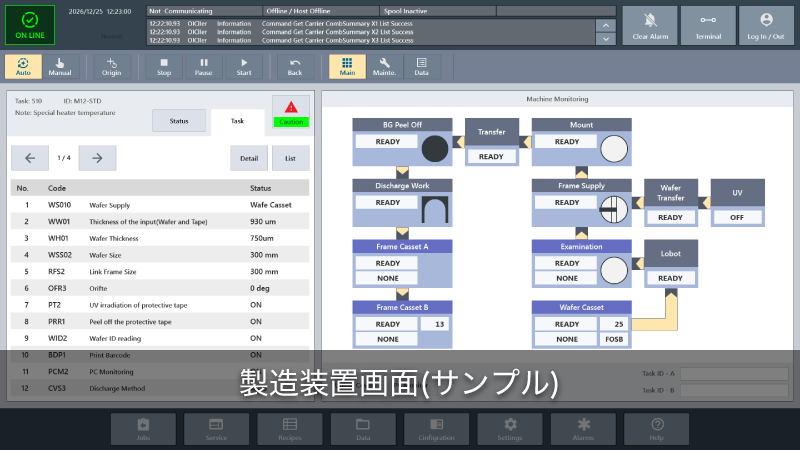800x450 pixels.
Task: Open Help in the bottom navigation
Action: click(x=657, y=429)
